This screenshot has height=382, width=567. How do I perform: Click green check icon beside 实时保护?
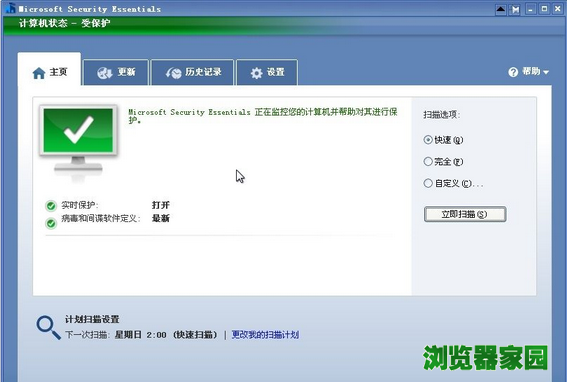(x=51, y=206)
